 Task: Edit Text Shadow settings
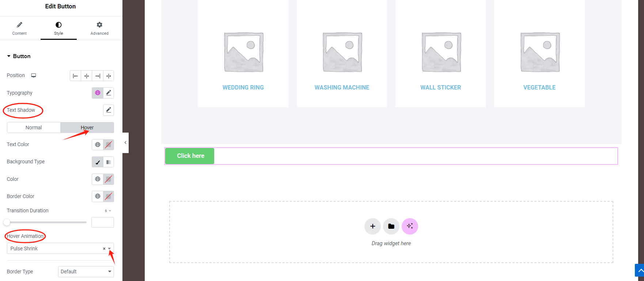(109, 110)
